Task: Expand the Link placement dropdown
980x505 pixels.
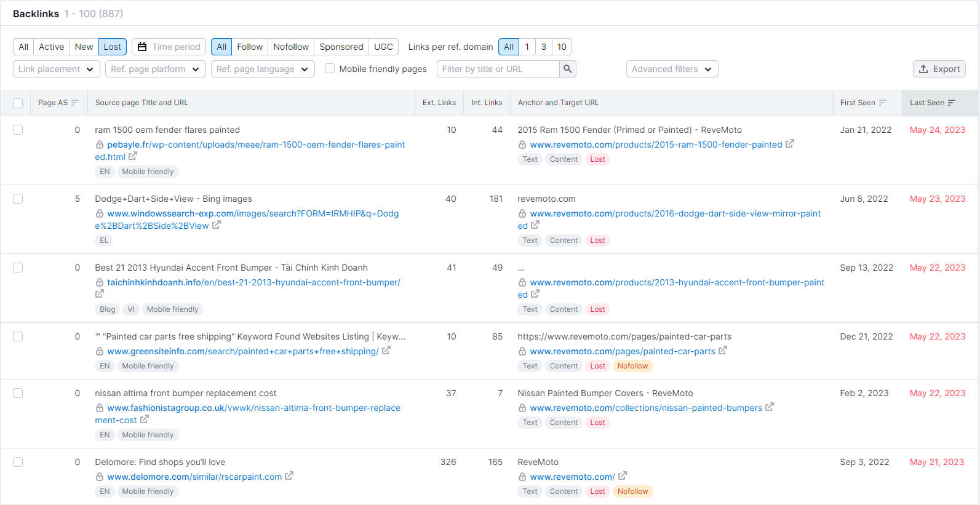Action: (x=56, y=69)
